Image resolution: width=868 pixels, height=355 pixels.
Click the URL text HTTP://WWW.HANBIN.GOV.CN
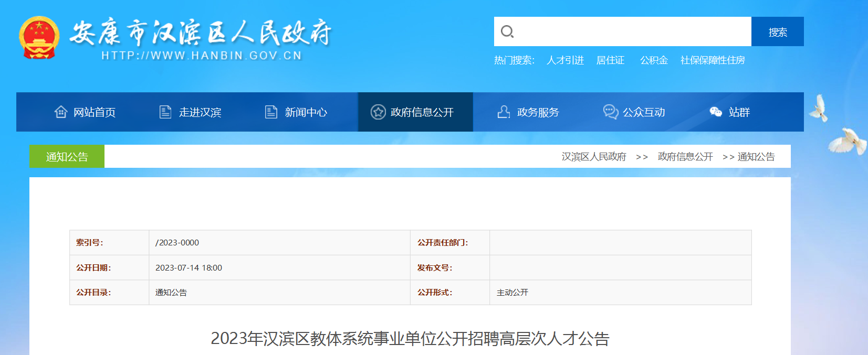coord(202,56)
